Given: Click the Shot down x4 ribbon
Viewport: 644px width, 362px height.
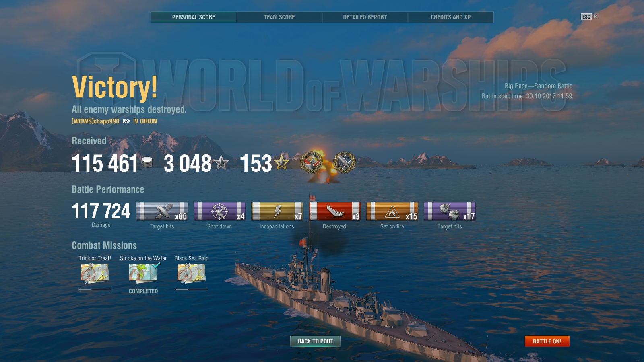Looking at the screenshot, I should (x=219, y=211).
